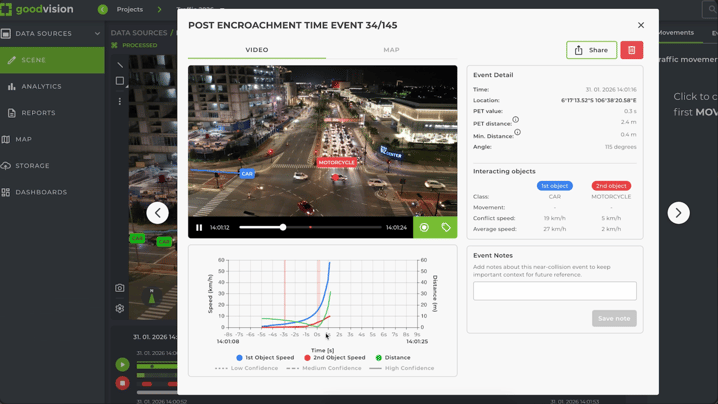This screenshot has height=404, width=718.
Task: Click the green back arrow beside Projects
Action: pyautogui.click(x=103, y=9)
